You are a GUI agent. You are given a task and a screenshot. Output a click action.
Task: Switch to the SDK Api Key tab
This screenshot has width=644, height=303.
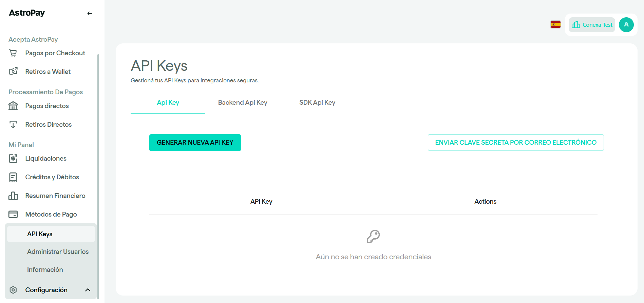point(317,103)
